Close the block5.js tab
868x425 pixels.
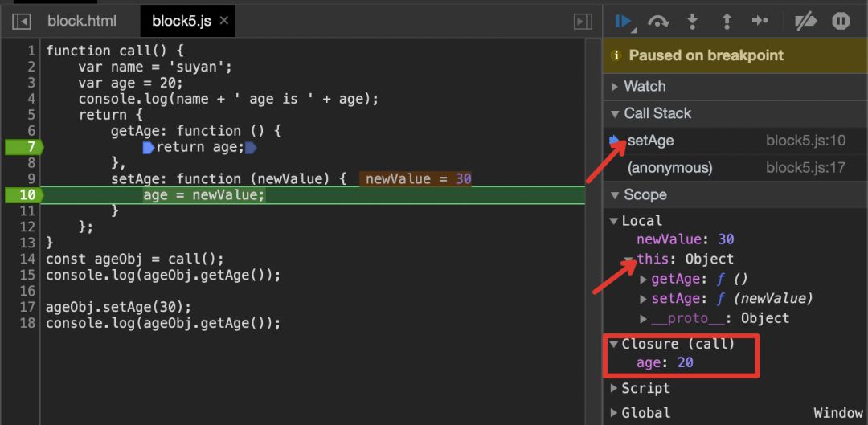pyautogui.click(x=223, y=21)
